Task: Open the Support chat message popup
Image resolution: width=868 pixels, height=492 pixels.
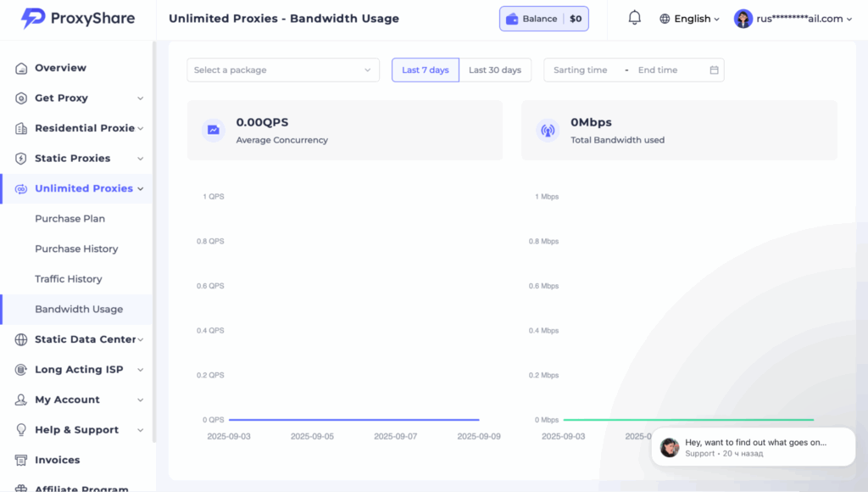Action: click(754, 447)
